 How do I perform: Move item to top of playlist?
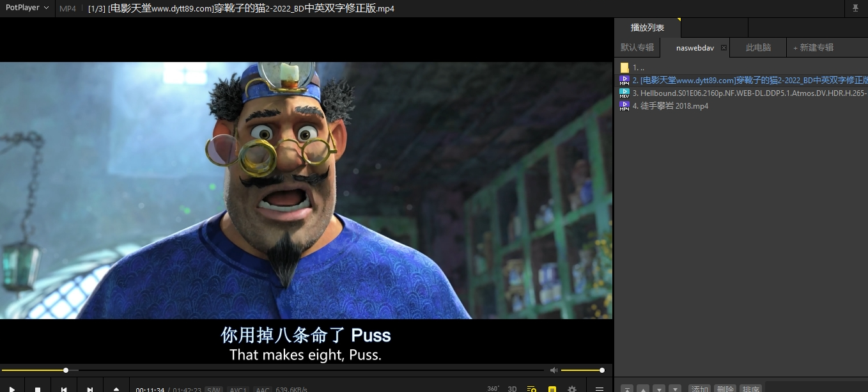pos(628,389)
